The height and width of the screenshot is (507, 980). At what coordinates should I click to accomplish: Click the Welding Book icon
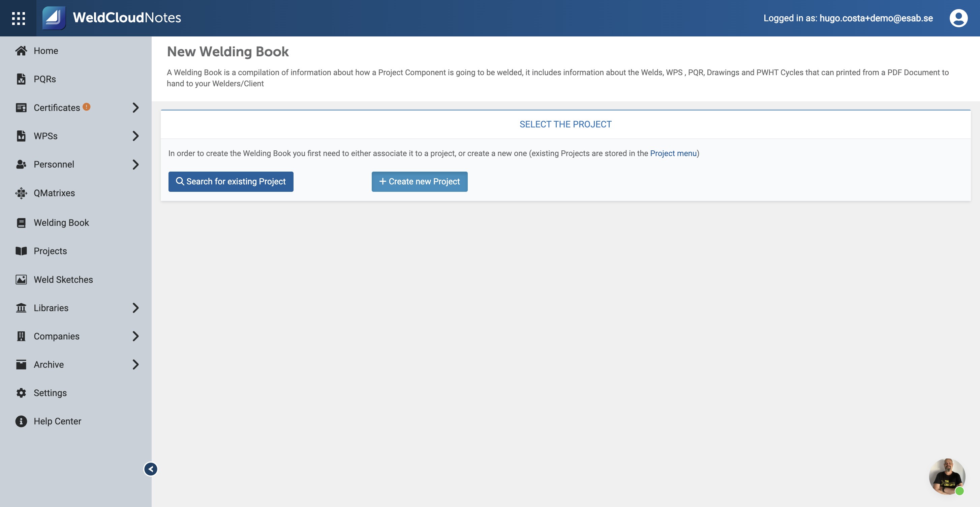click(21, 223)
